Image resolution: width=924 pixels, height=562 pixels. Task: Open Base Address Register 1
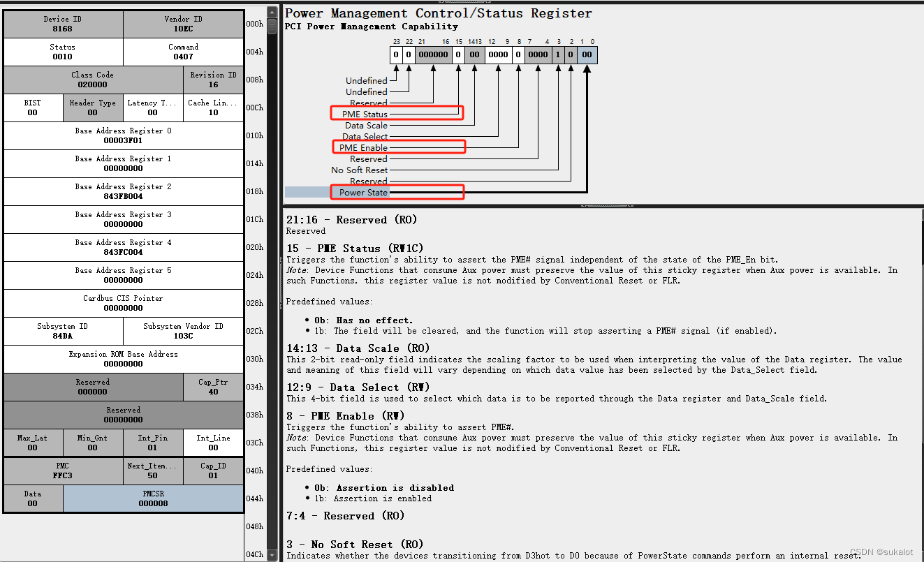tap(124, 164)
